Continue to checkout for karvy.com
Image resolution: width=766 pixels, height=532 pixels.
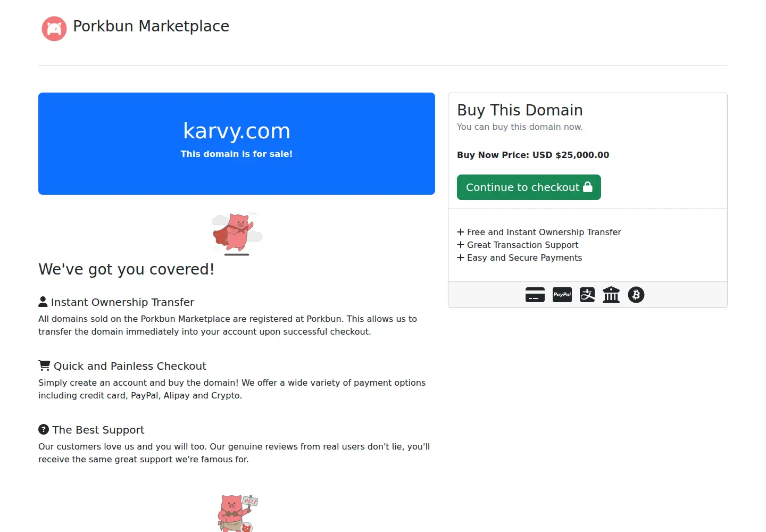529,187
